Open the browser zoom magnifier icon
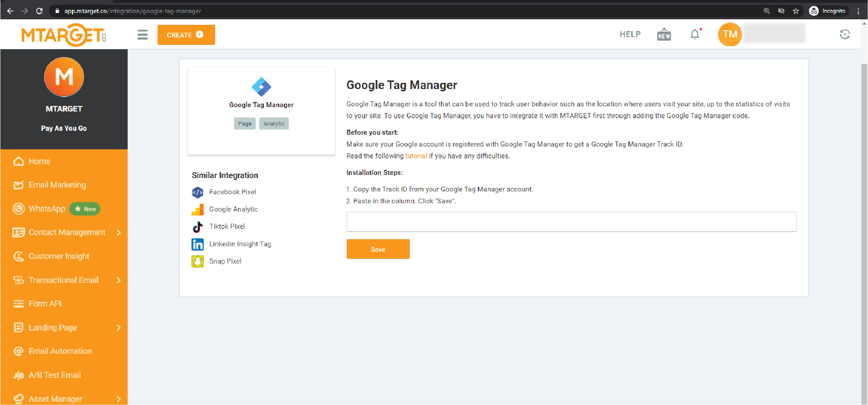868x405 pixels. (x=767, y=11)
